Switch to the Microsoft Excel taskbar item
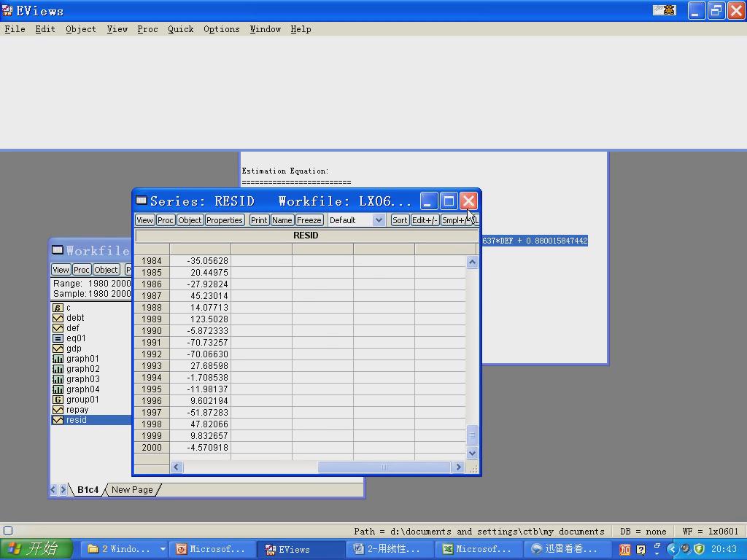Viewport: 747px width, 560px height. point(479,549)
